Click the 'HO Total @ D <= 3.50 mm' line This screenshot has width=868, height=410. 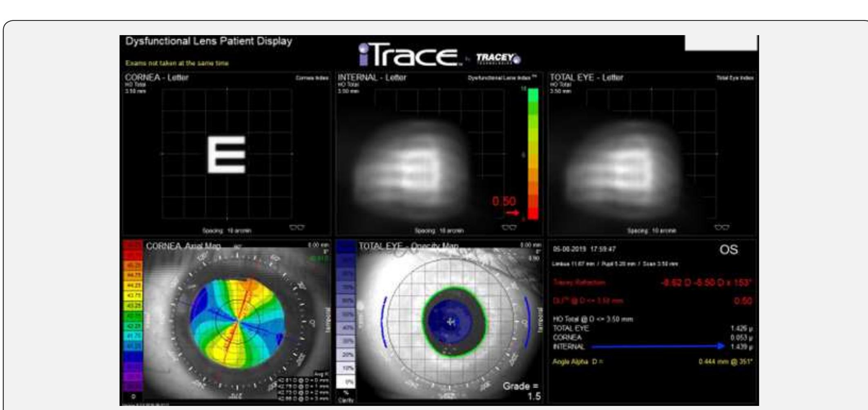pos(593,319)
